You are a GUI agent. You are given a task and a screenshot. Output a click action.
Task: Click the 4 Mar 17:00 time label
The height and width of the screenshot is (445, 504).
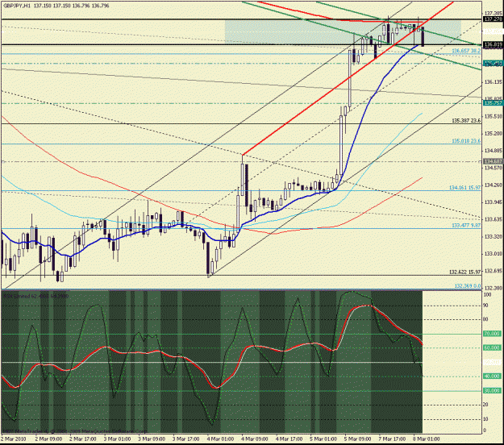tap(289, 439)
